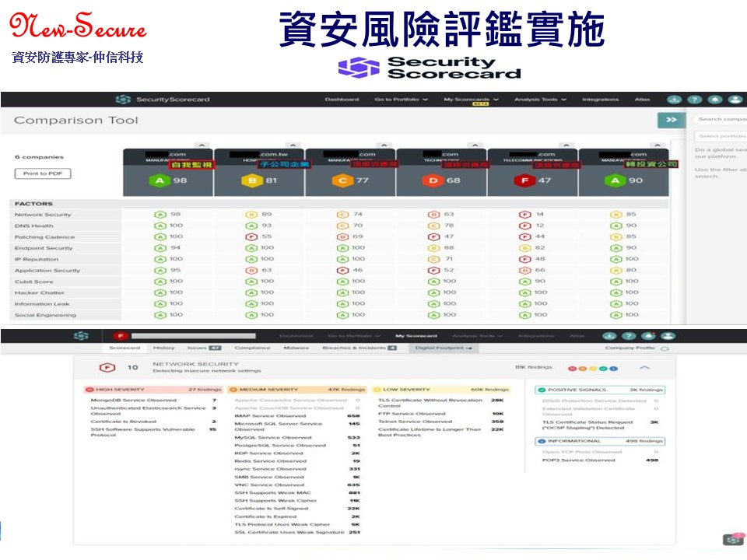Open Dashboard in the upper navbar
747x560 pixels.
pos(342,100)
